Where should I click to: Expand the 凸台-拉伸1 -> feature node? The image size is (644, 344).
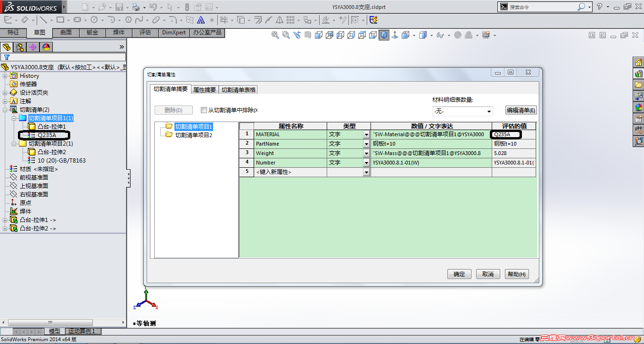pos(5,220)
